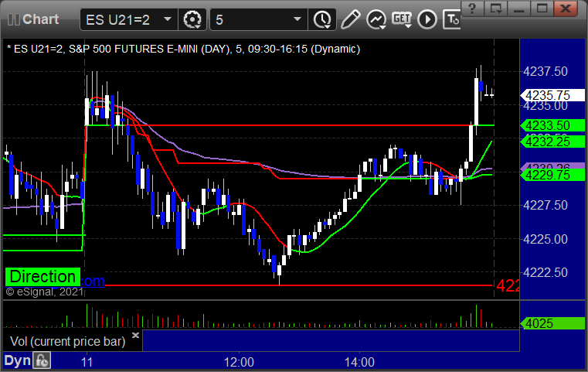The width and height of the screenshot is (588, 372).
Task: Click the Chart window grip icon
Action: pyautogui.click(x=13, y=19)
